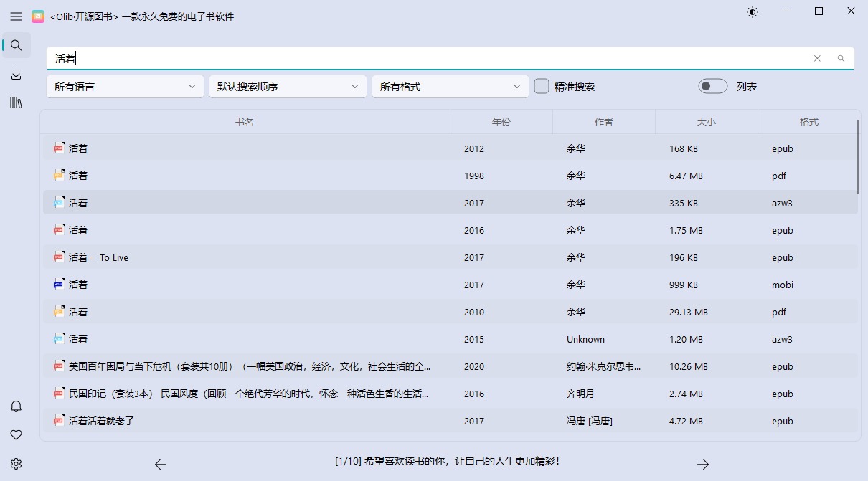
Task: Open the search panel from the sidebar
Action: (16, 44)
